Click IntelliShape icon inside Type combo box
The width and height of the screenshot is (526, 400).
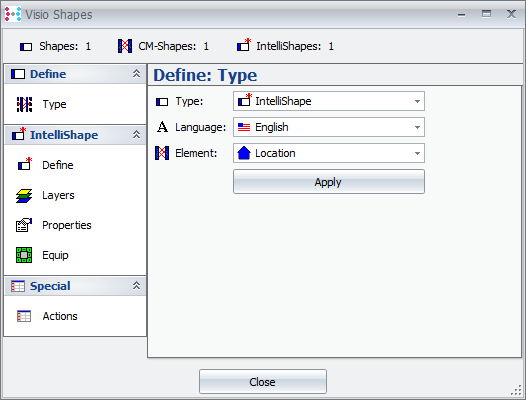245,100
